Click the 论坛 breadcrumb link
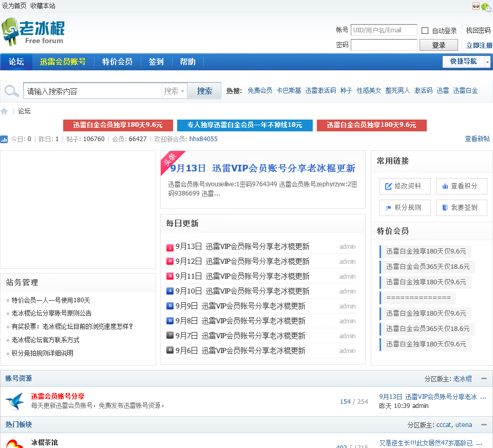493x448 pixels. pyautogui.click(x=24, y=111)
